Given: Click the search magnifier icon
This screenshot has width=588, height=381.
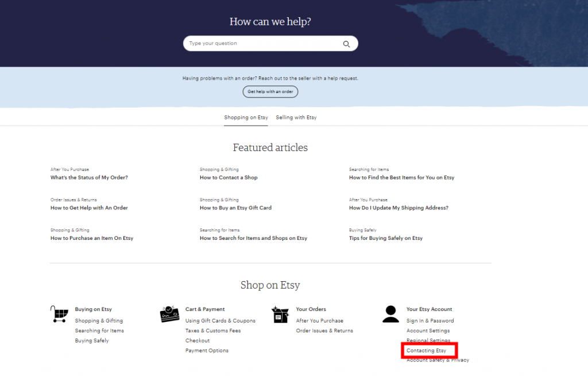Looking at the screenshot, I should click(346, 44).
